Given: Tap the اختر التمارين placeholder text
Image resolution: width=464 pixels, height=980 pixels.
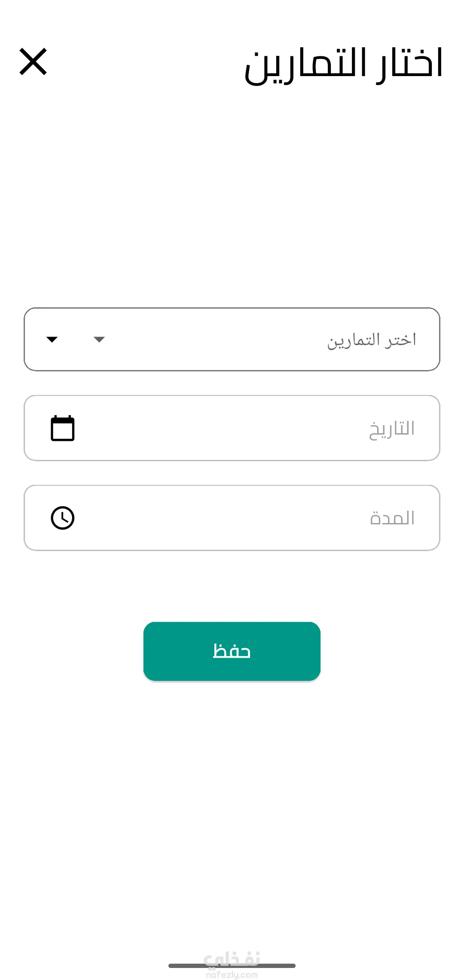Looking at the screenshot, I should (372, 340).
